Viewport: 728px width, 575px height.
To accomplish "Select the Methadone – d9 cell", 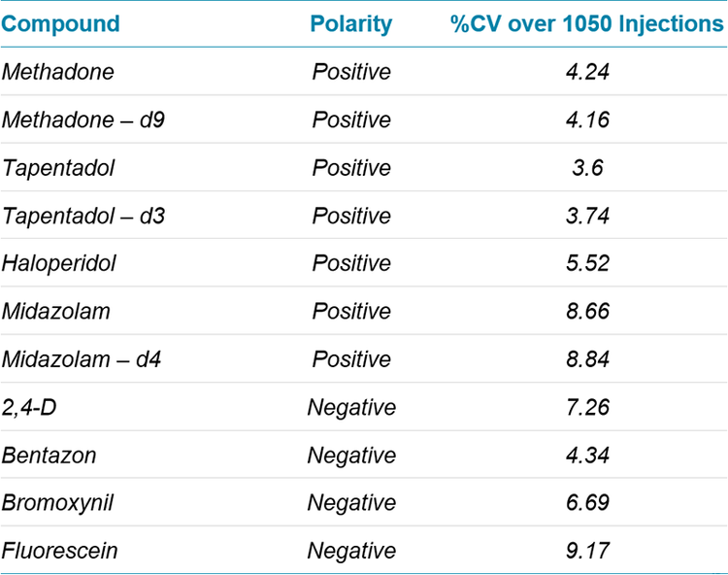I will pos(74,119).
